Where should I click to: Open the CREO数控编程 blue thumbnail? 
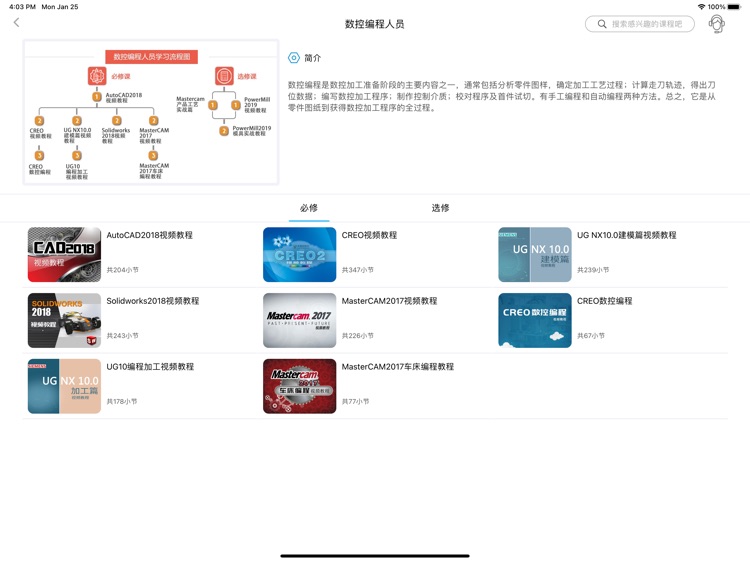coord(535,320)
